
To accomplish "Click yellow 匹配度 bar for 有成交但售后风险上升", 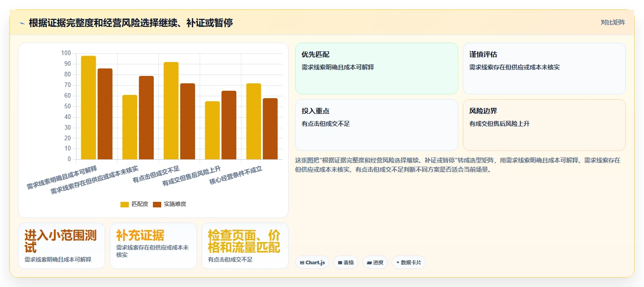I will [212, 130].
